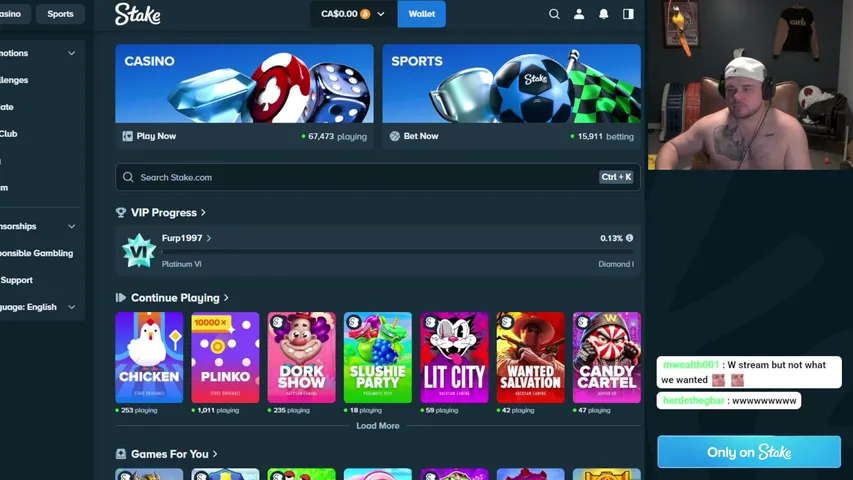Click the mwealth001 chat username

pos(691,365)
